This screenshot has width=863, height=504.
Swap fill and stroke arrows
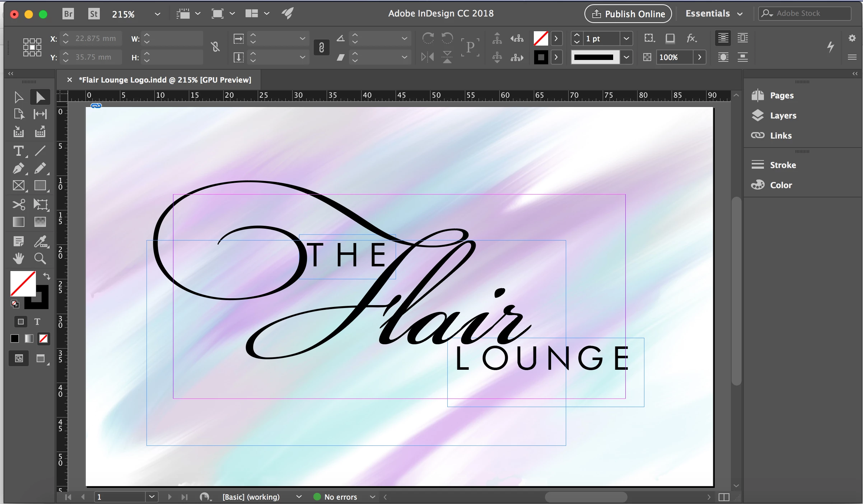click(x=47, y=276)
